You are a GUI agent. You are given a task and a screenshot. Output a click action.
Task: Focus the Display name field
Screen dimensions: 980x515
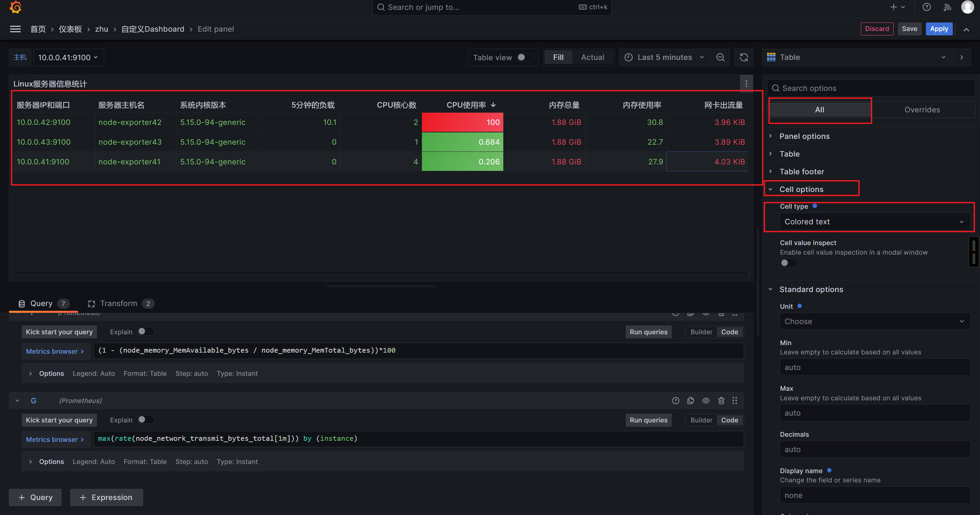pyautogui.click(x=875, y=495)
